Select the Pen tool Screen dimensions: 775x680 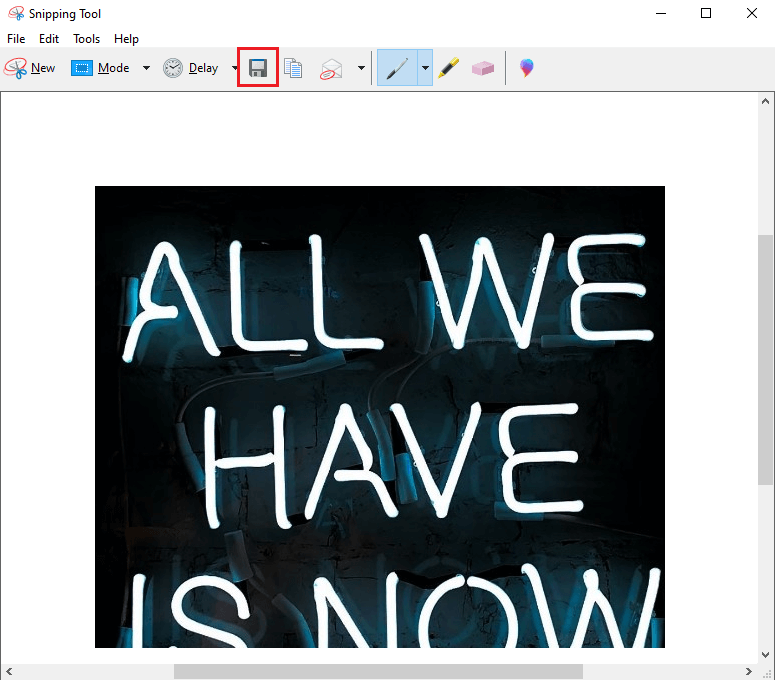coord(396,68)
